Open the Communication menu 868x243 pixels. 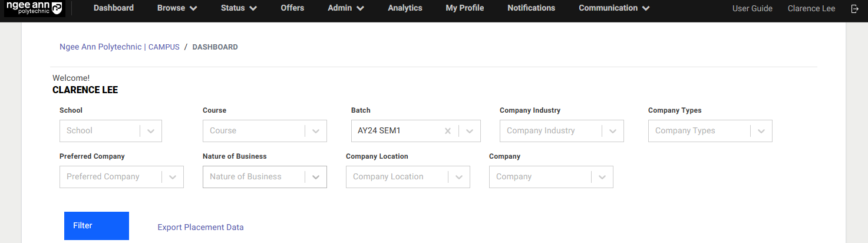pos(614,8)
